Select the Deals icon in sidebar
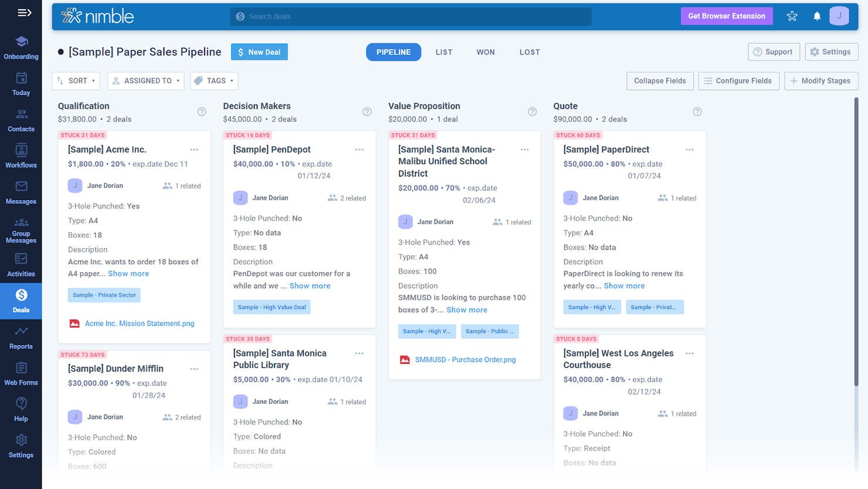The width and height of the screenshot is (868, 489). 21,301
